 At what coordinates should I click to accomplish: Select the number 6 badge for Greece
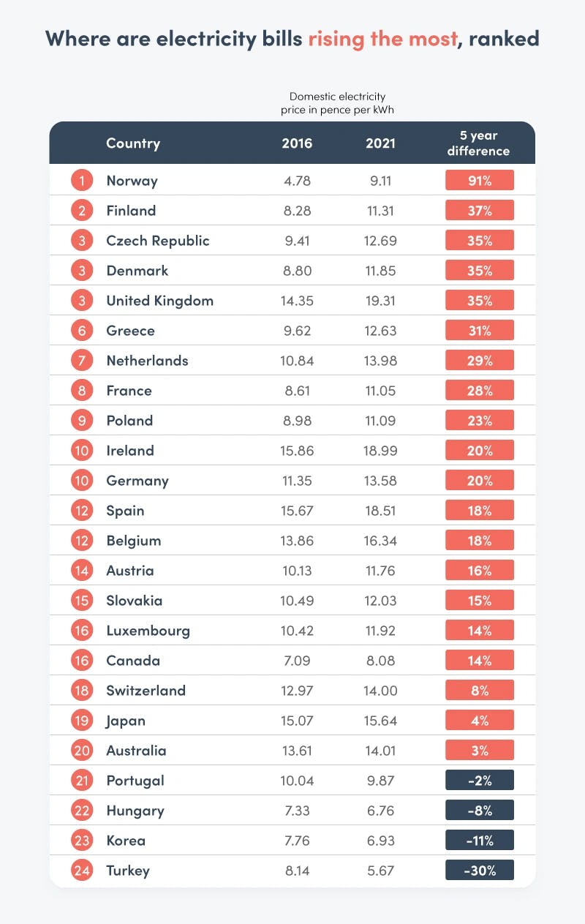(x=82, y=331)
